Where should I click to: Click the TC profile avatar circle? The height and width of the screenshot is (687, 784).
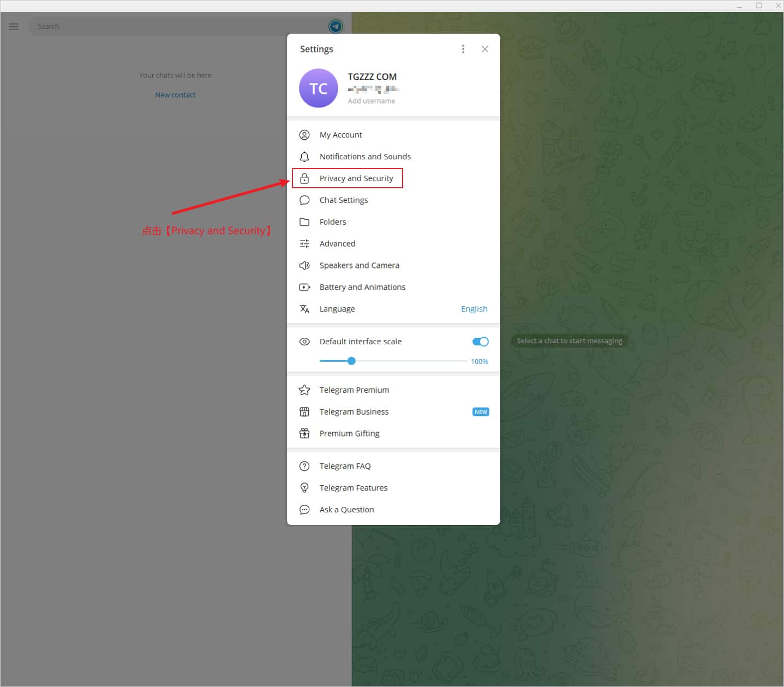pos(318,88)
